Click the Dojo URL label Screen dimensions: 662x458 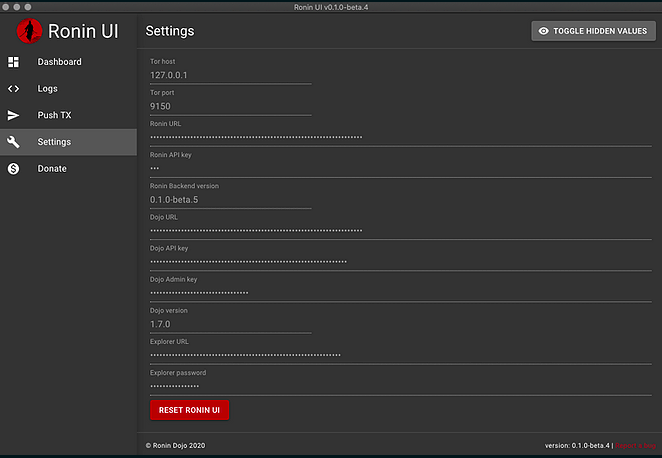164,217
